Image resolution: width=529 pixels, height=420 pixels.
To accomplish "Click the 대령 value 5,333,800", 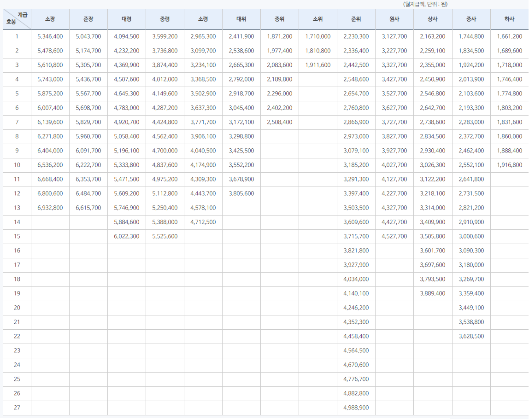I will tap(127, 165).
